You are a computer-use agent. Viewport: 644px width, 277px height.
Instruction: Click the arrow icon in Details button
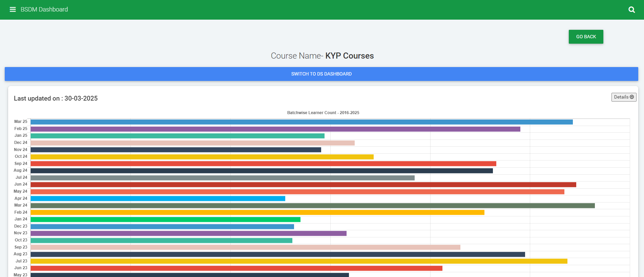(632, 97)
